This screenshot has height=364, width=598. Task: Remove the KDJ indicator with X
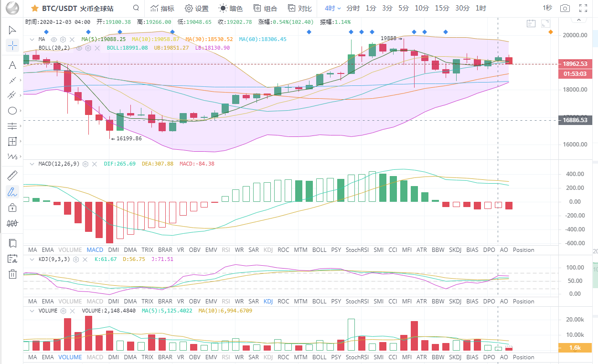[84, 259]
